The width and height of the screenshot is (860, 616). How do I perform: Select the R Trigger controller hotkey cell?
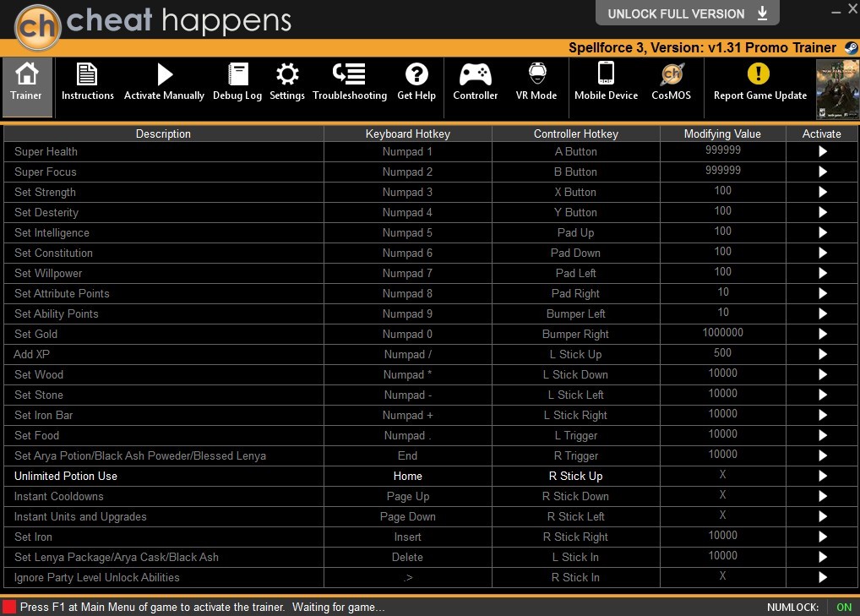click(576, 455)
